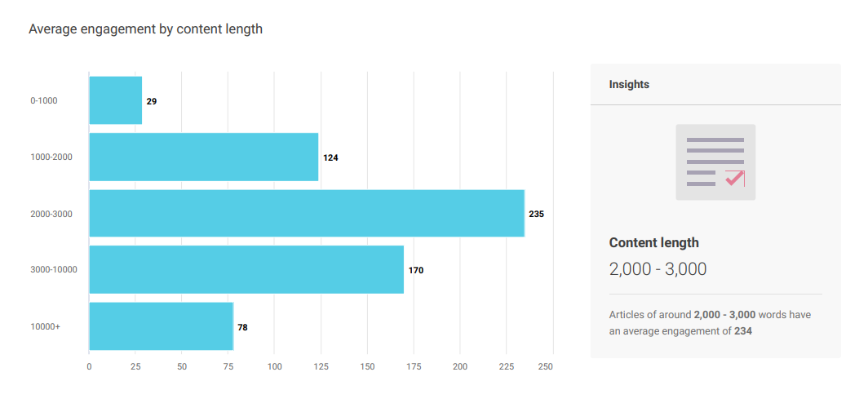Click the document checklist icon in Insights
Viewport: 868px width, 412px height.
coord(715,162)
